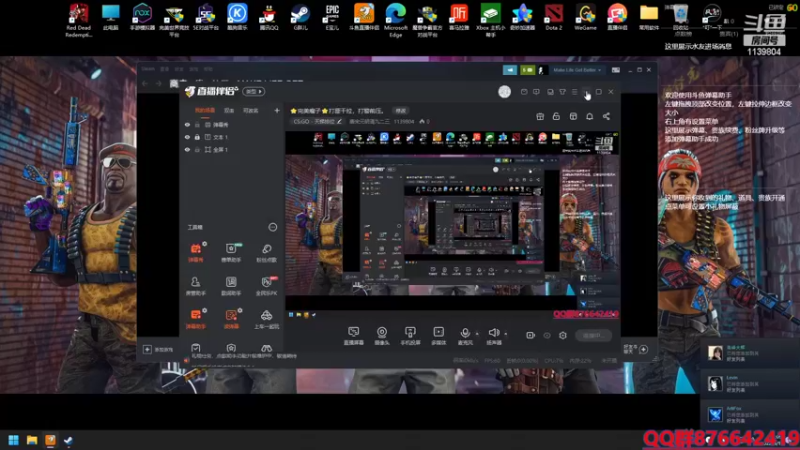
Task: Edit the stream title with edit button
Action: 401,111
